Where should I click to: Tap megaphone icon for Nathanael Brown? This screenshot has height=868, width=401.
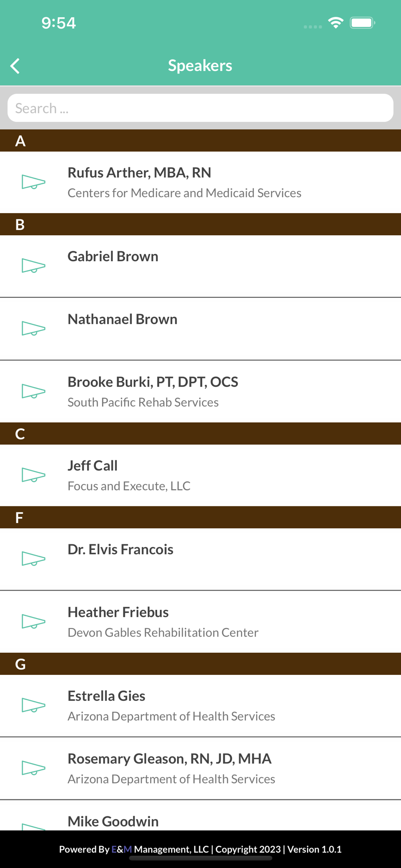pos(33,329)
